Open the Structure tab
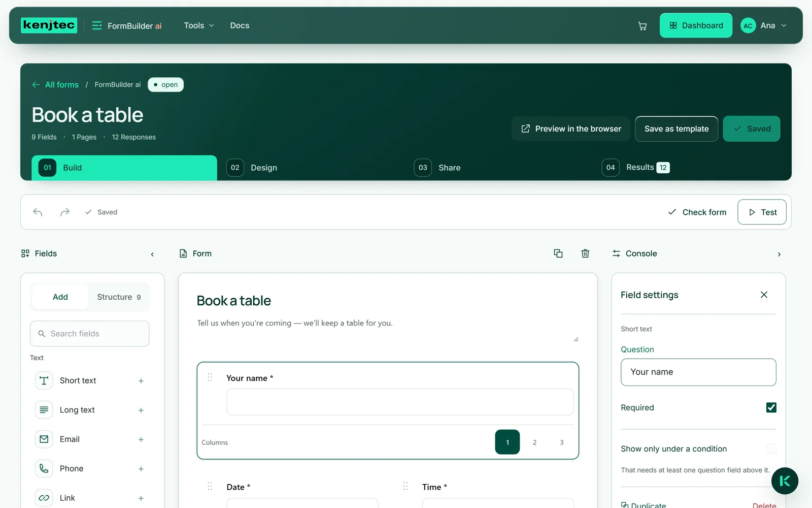The width and height of the screenshot is (812, 508). pos(119,297)
